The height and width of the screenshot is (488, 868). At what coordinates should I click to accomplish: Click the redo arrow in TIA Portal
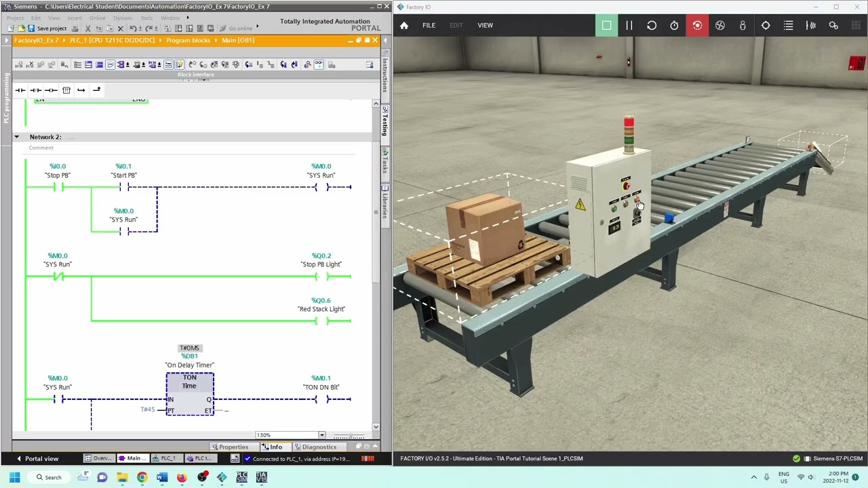(x=149, y=28)
